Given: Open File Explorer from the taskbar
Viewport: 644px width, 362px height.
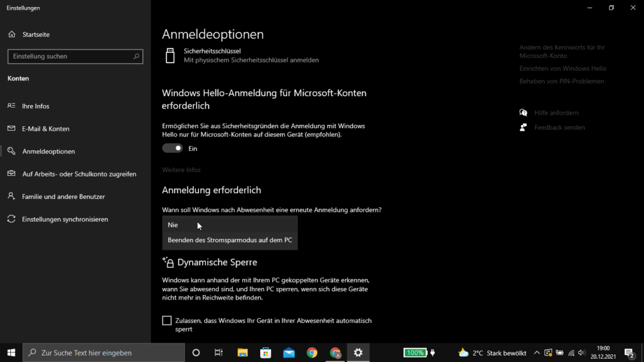Looking at the screenshot, I should point(242,352).
